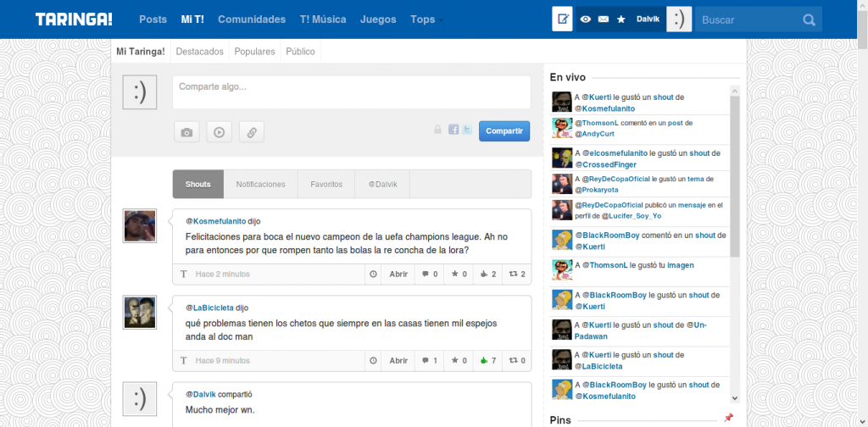868x427 pixels.
Task: Open Dalvik username in header
Action: click(648, 19)
